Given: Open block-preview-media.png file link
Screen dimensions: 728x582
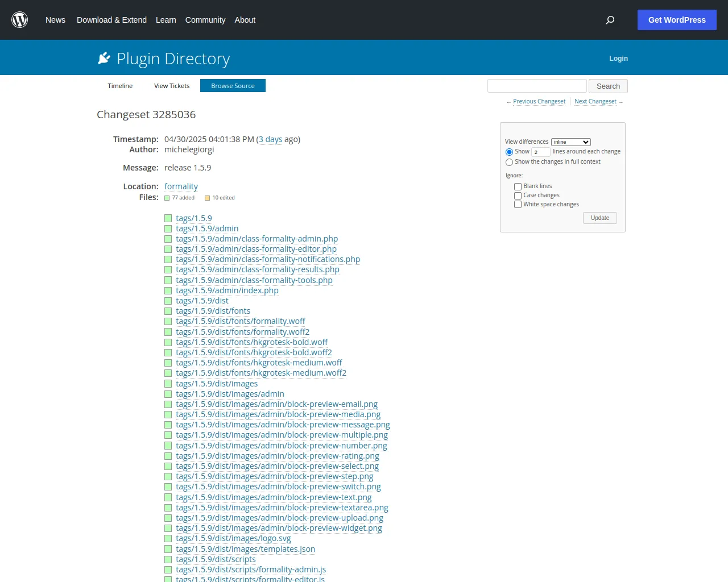Looking at the screenshot, I should pyautogui.click(x=278, y=414).
